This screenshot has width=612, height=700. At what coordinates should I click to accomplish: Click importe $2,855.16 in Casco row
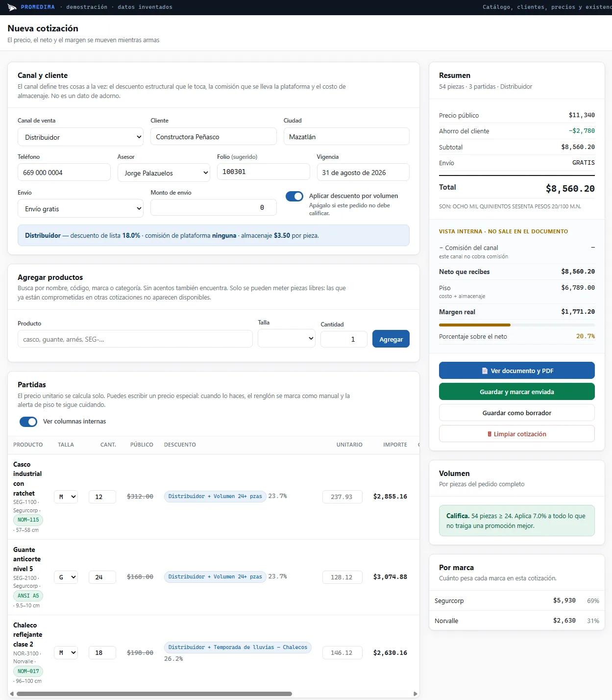pyautogui.click(x=390, y=497)
